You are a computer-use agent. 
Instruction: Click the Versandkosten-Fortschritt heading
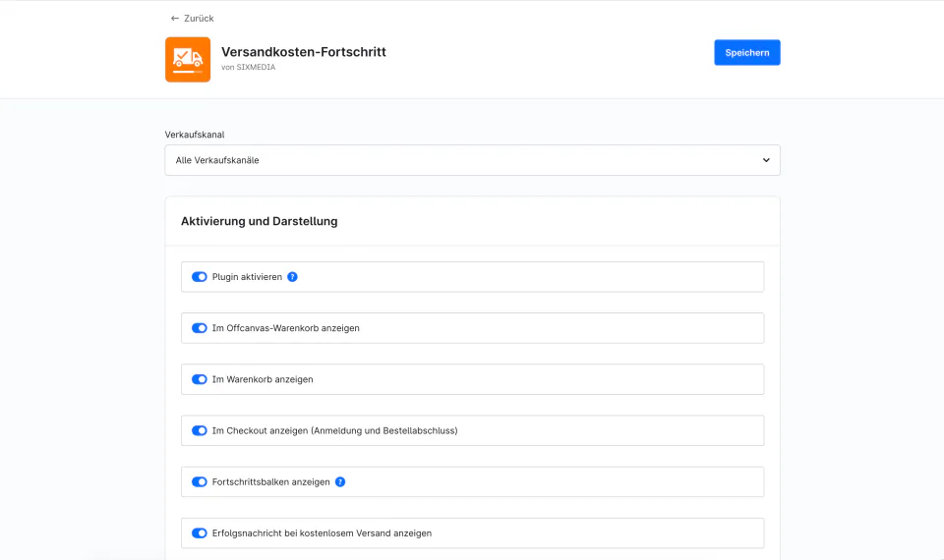click(304, 52)
